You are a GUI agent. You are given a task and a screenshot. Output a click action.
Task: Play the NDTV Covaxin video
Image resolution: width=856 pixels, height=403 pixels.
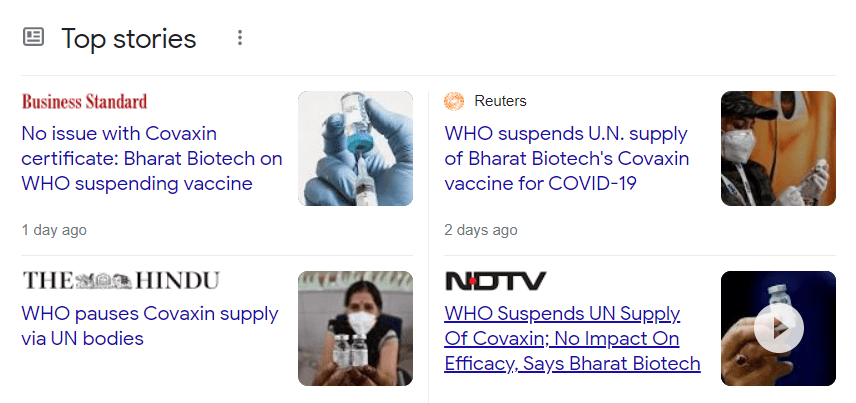778,328
